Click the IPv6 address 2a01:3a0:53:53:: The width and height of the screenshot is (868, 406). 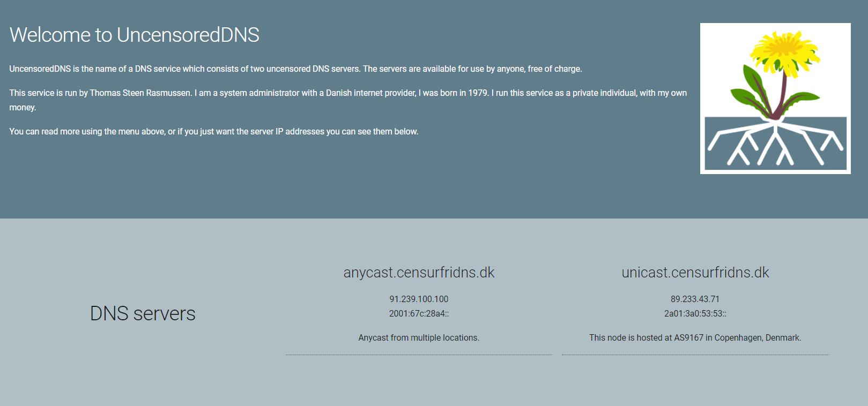(x=695, y=313)
